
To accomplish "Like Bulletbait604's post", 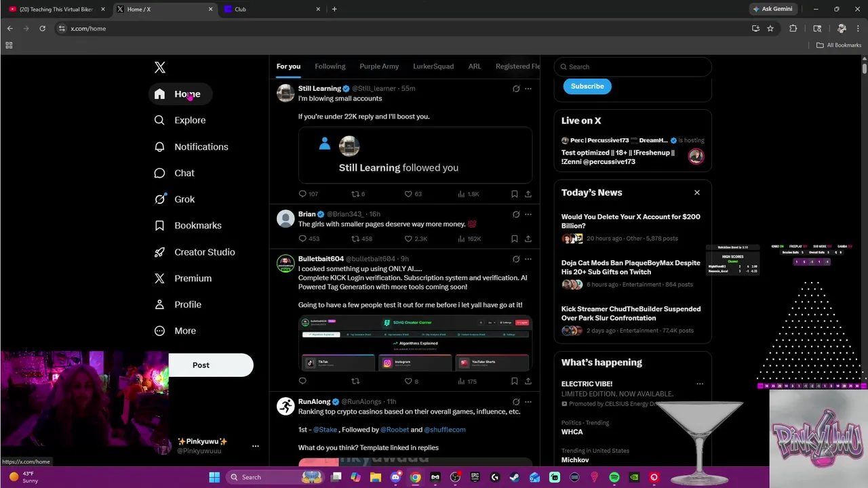I will pos(412,382).
